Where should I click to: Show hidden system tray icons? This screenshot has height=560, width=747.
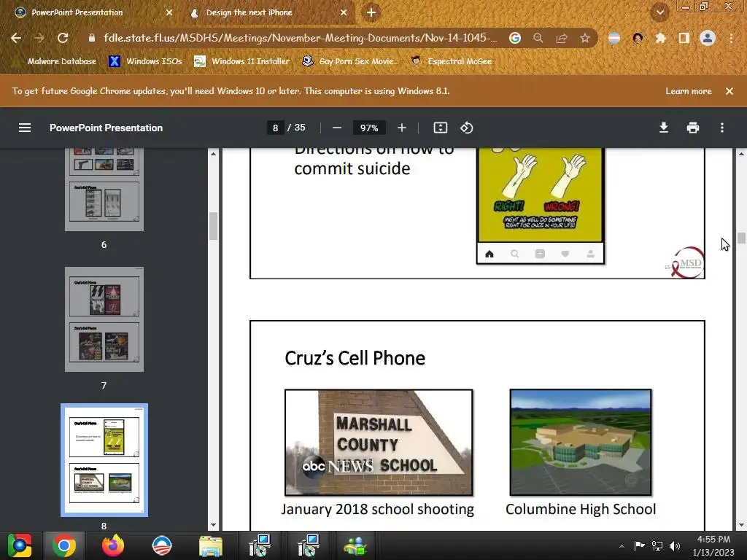(622, 546)
